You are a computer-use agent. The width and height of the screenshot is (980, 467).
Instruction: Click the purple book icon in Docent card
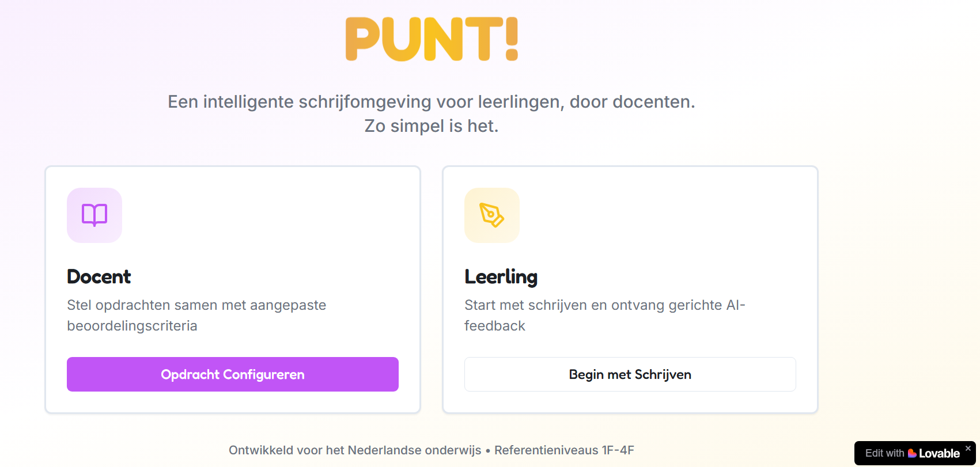[94, 215]
